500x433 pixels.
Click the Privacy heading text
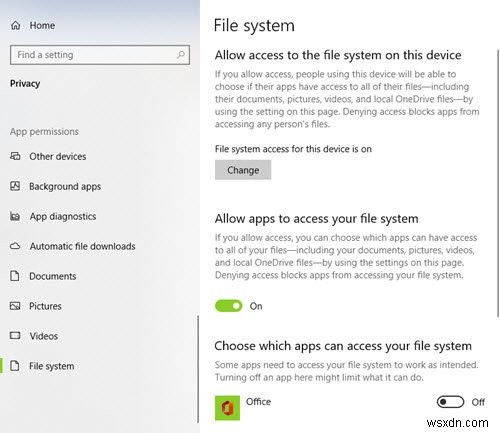point(25,83)
